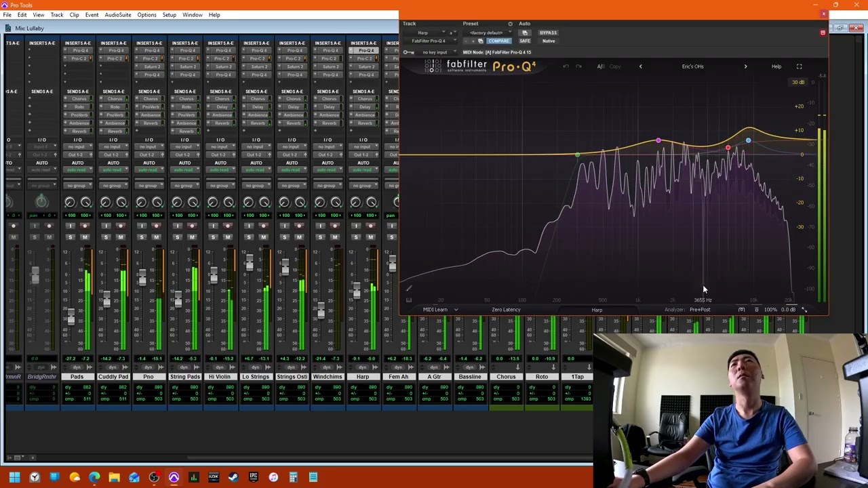Open the Pro Tools taskbar icon
The width and height of the screenshot is (868, 488).
click(x=174, y=477)
